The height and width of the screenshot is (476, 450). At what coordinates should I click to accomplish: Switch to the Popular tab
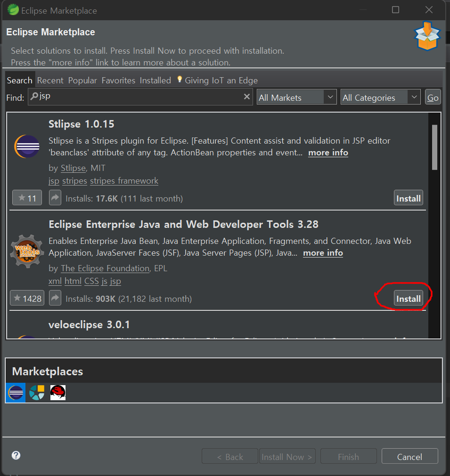[82, 81]
